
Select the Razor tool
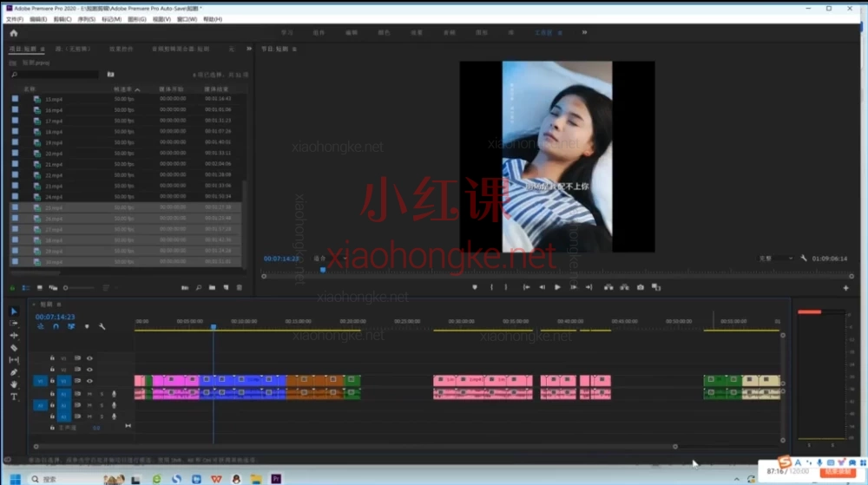[14, 348]
